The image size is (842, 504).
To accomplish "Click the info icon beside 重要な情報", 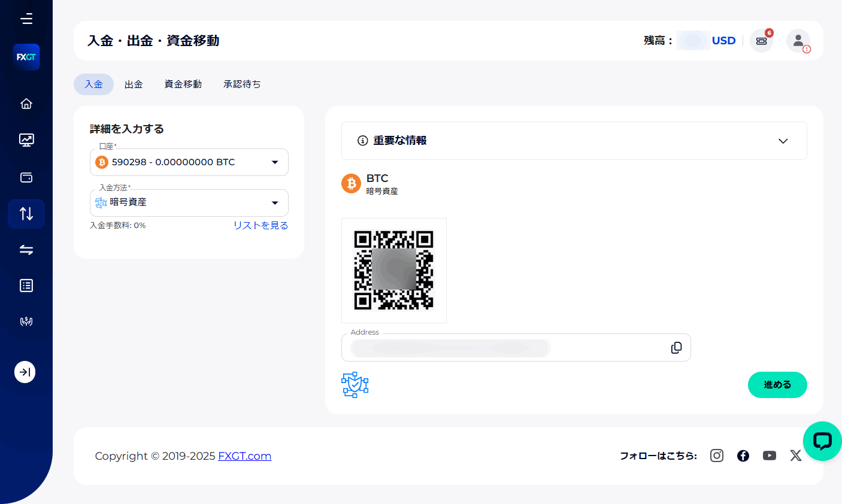I will click(x=362, y=141).
